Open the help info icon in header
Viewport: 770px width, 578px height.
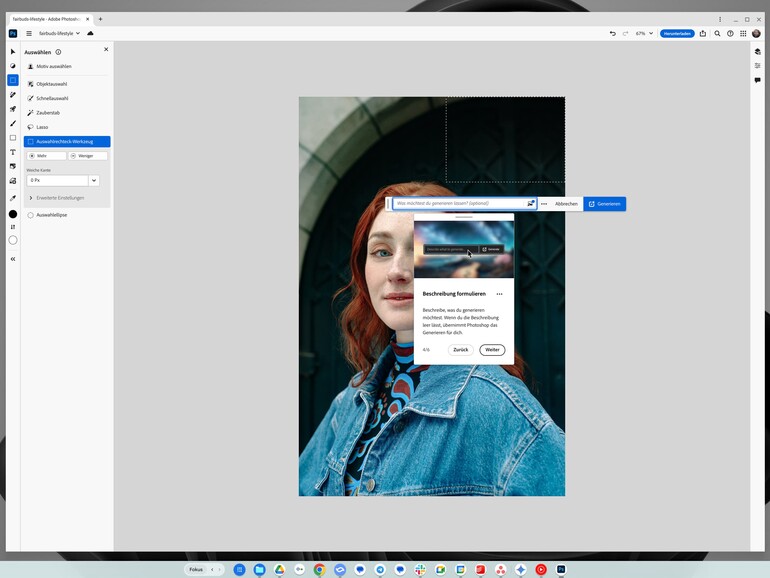730,33
